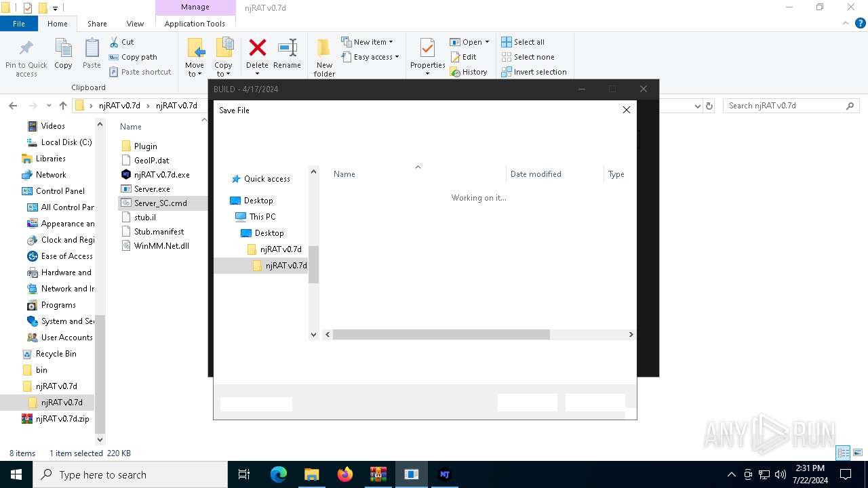
Task: Switch to the Share ribbon tab
Action: [97, 23]
